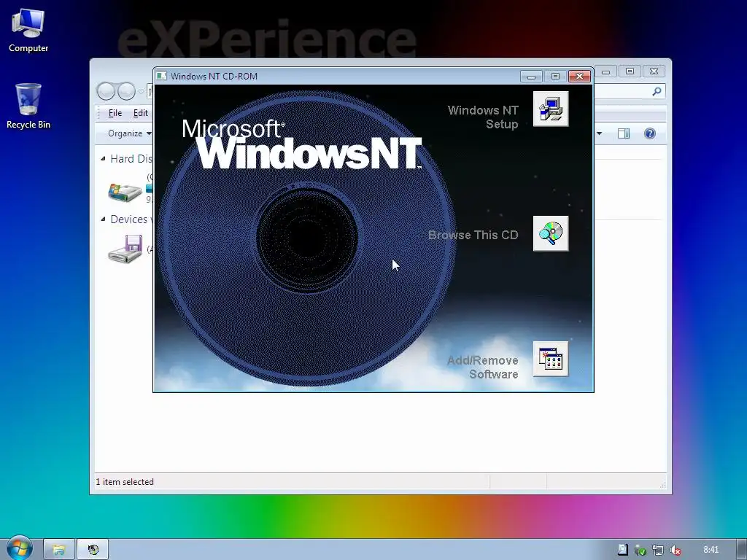Select the local hard disk drive icon
747x560 pixels.
coord(124,192)
